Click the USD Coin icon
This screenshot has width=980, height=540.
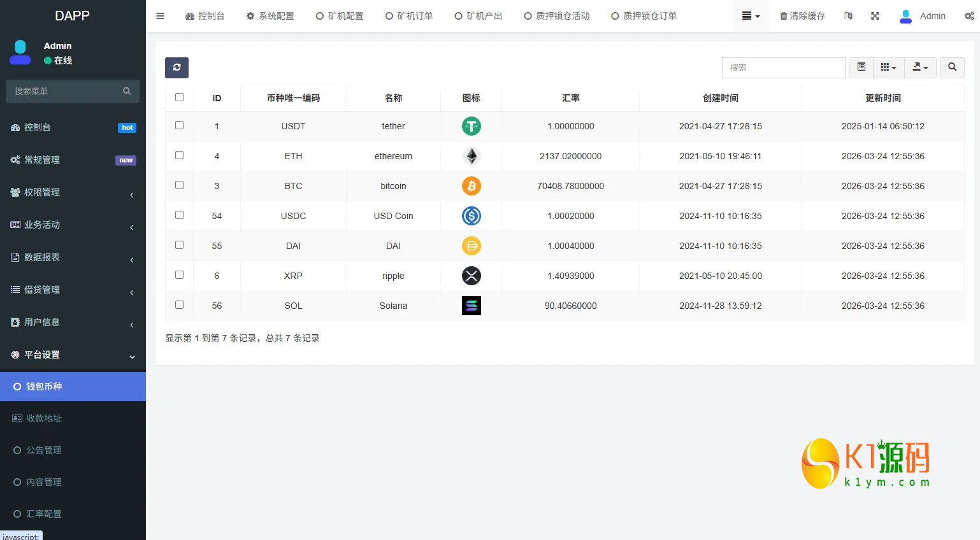click(472, 216)
